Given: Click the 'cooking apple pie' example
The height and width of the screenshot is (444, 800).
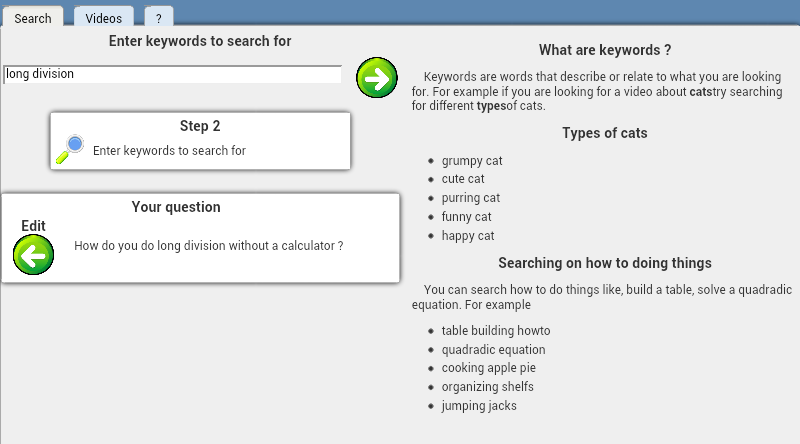Looking at the screenshot, I should click(489, 368).
